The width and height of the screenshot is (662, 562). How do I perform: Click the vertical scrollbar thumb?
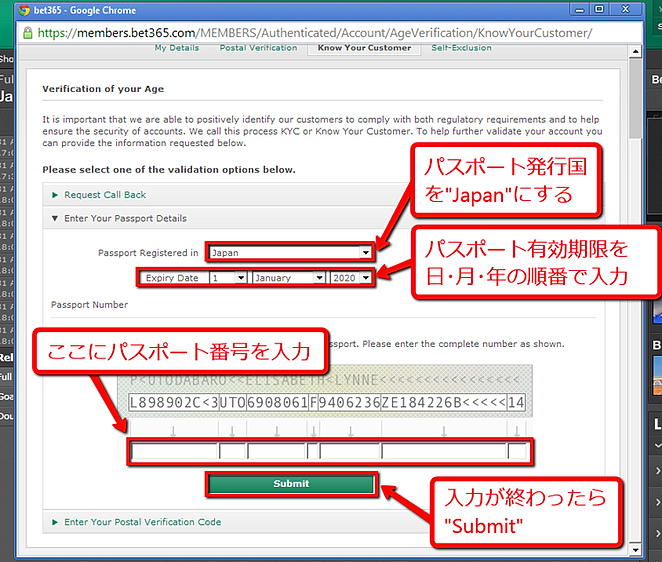[x=635, y=98]
